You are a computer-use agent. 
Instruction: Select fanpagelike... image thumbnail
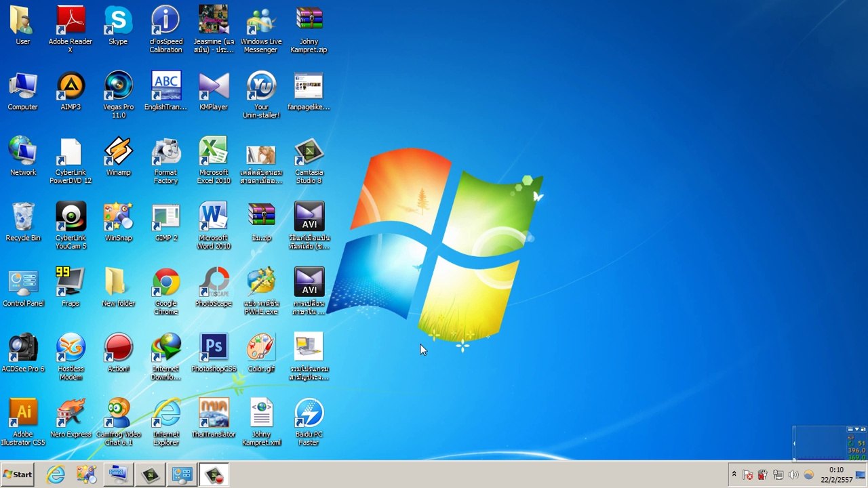click(309, 91)
